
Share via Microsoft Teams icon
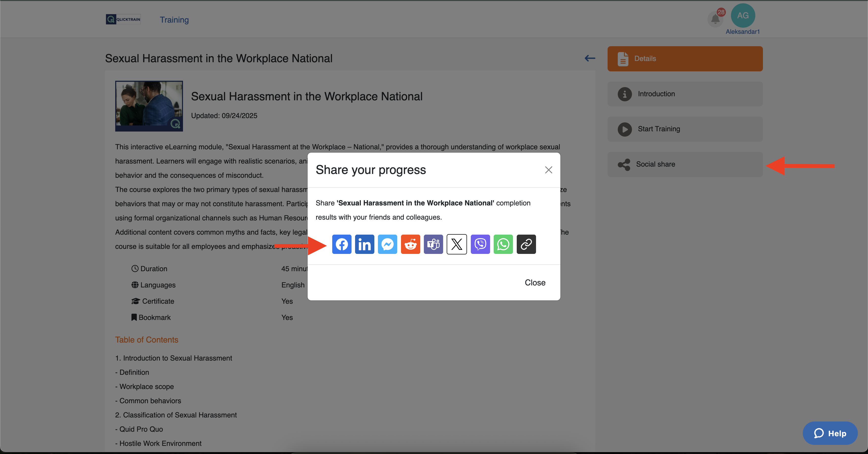click(433, 244)
